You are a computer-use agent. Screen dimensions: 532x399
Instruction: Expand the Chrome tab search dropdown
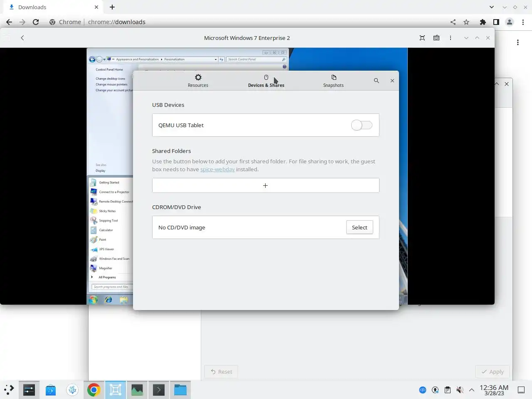[x=492, y=7]
